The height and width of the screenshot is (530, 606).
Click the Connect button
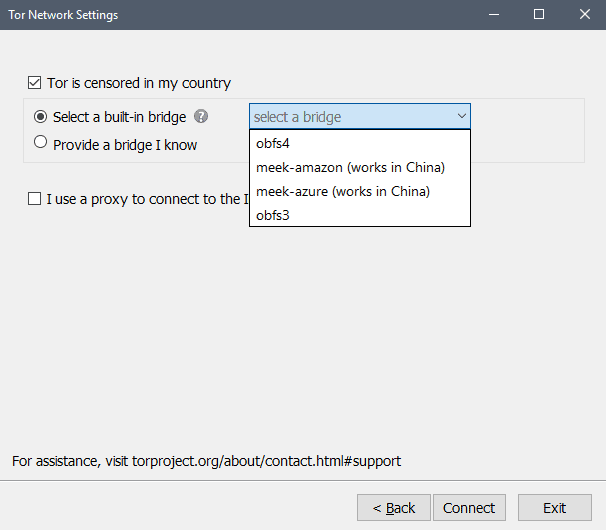(469, 508)
